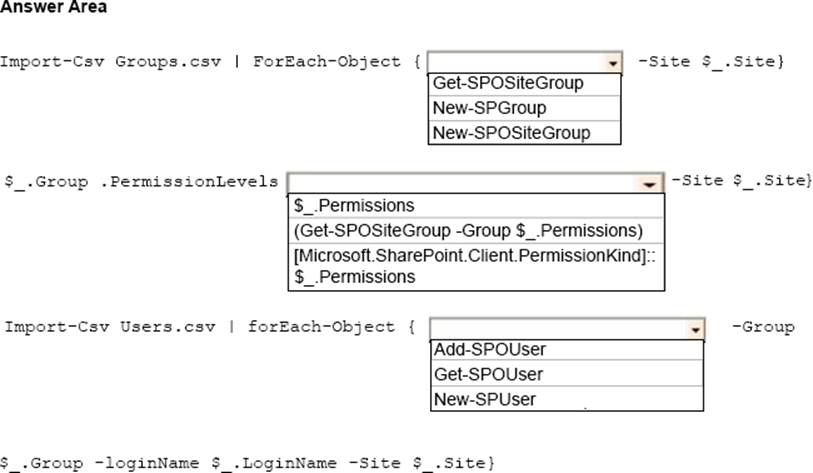Click the $_.Group .PermissionLevels code text
813x473 pixels.
point(142,181)
